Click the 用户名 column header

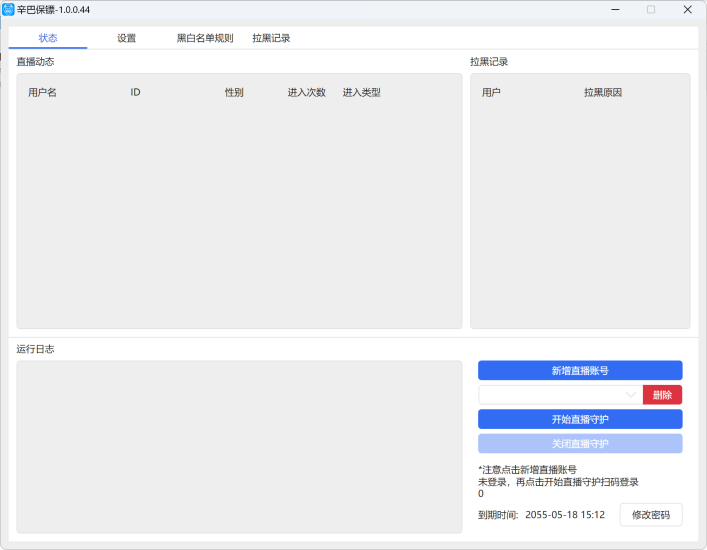pyautogui.click(x=42, y=92)
